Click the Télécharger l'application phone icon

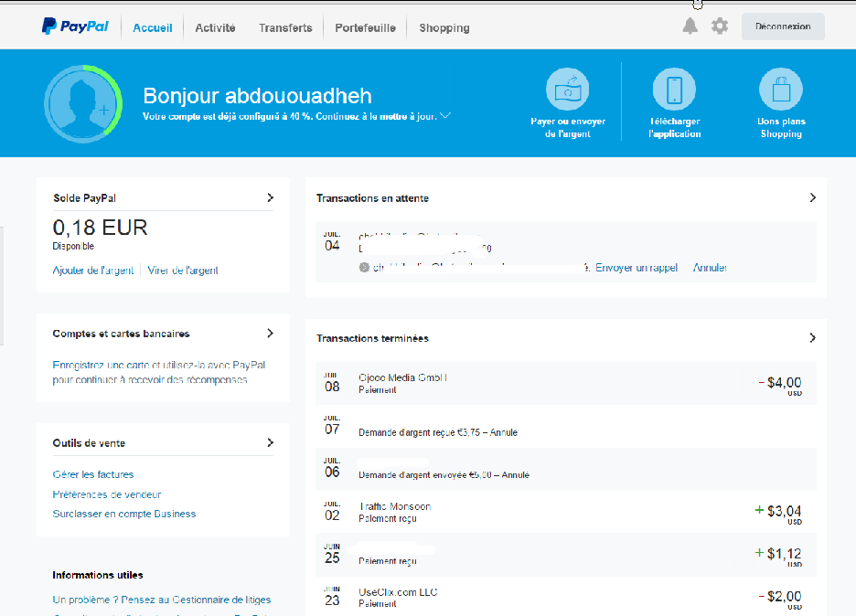(674, 89)
